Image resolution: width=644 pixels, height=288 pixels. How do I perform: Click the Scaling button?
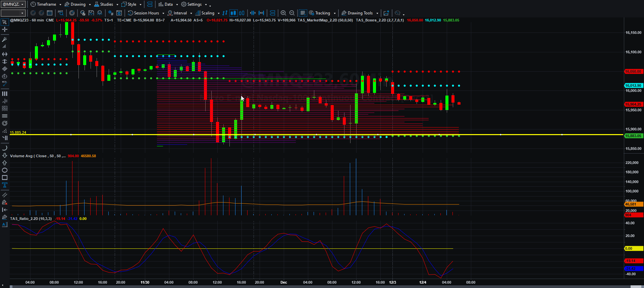pos(207,13)
